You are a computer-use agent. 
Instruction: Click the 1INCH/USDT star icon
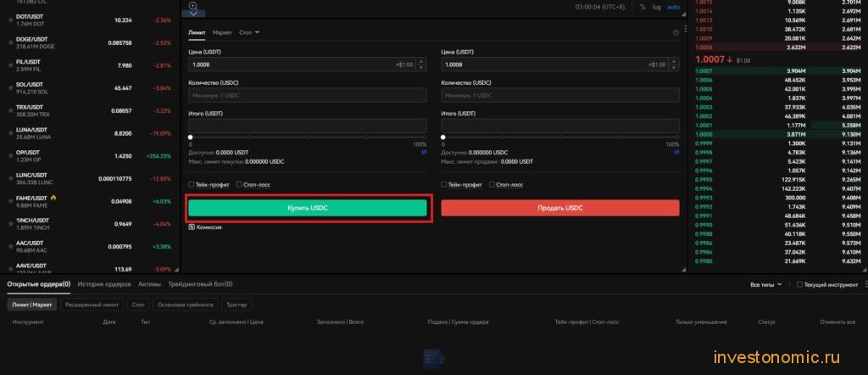click(10, 224)
